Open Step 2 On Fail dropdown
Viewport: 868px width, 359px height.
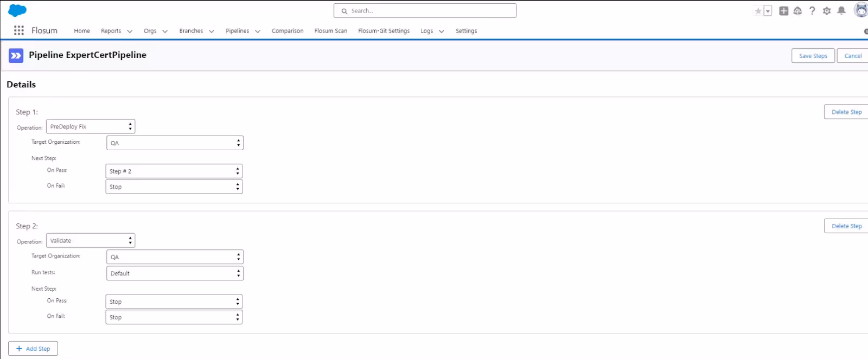(x=174, y=317)
